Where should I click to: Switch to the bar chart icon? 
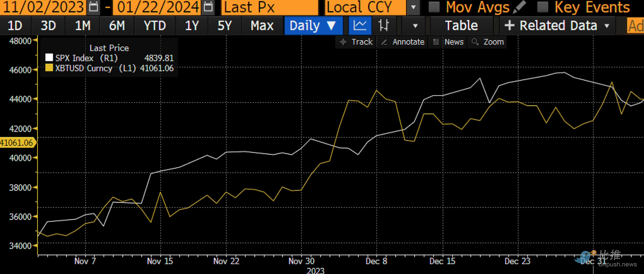point(384,26)
